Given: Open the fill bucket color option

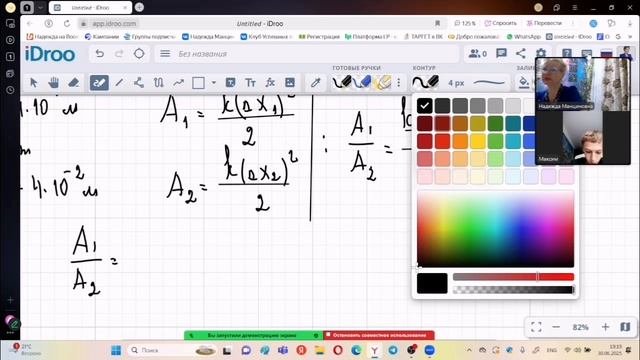Looking at the screenshot, I should click(x=524, y=83).
